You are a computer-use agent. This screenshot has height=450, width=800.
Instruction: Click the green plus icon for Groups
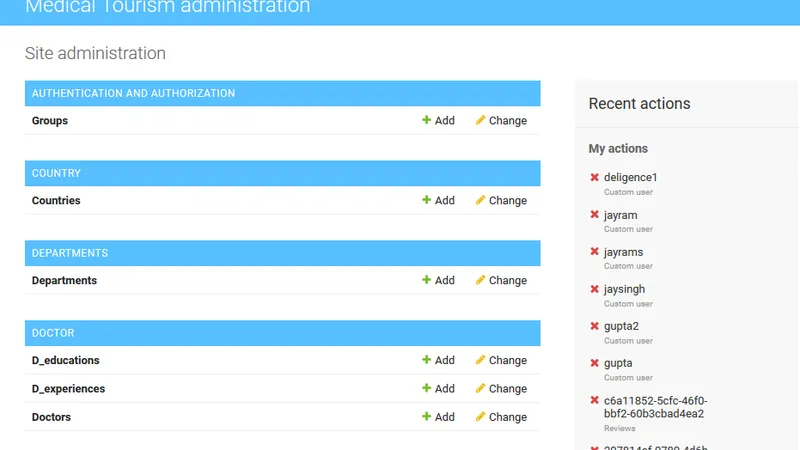coord(427,120)
